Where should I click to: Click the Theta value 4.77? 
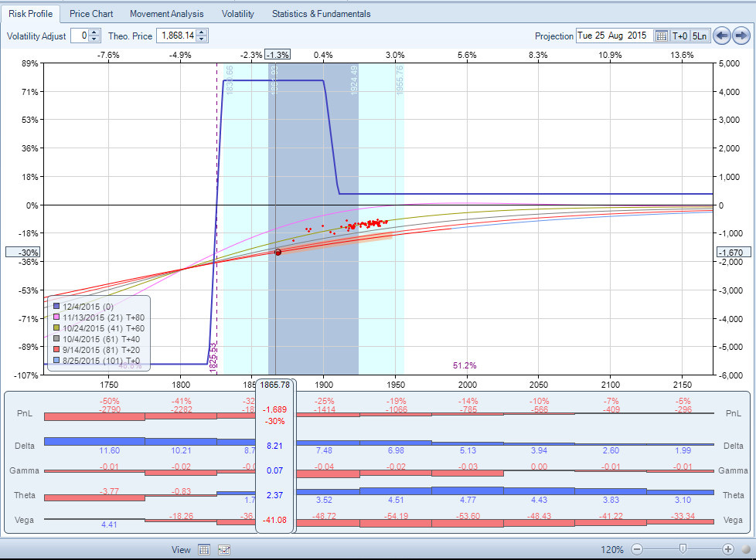tap(468, 500)
